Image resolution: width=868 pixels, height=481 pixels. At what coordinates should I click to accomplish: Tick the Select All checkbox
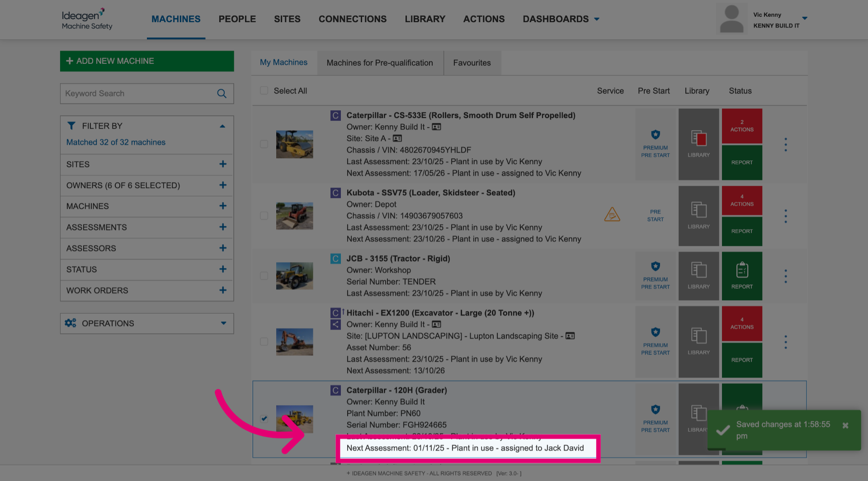[x=264, y=90]
